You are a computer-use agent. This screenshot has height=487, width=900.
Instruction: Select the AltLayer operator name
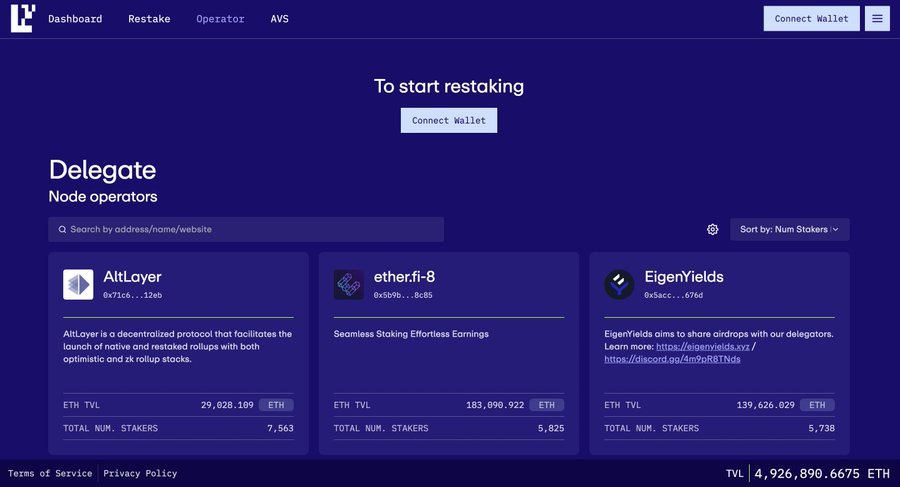tap(132, 277)
